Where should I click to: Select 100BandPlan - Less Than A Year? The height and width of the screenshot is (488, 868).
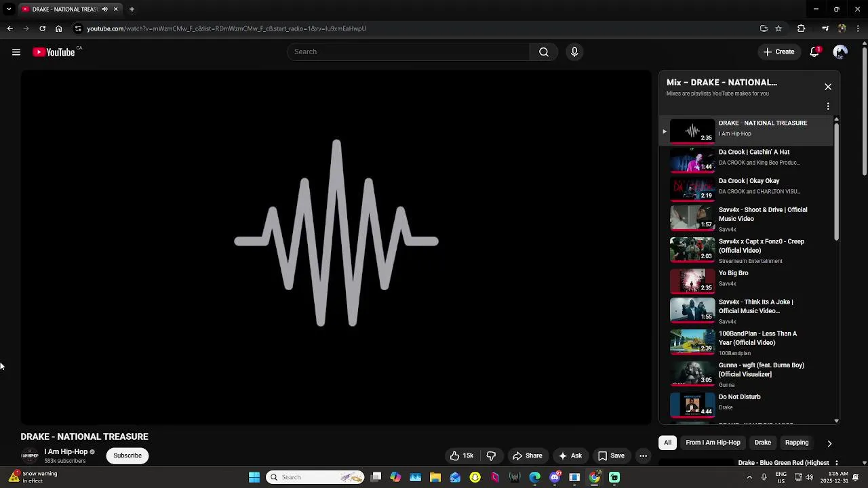(x=746, y=343)
